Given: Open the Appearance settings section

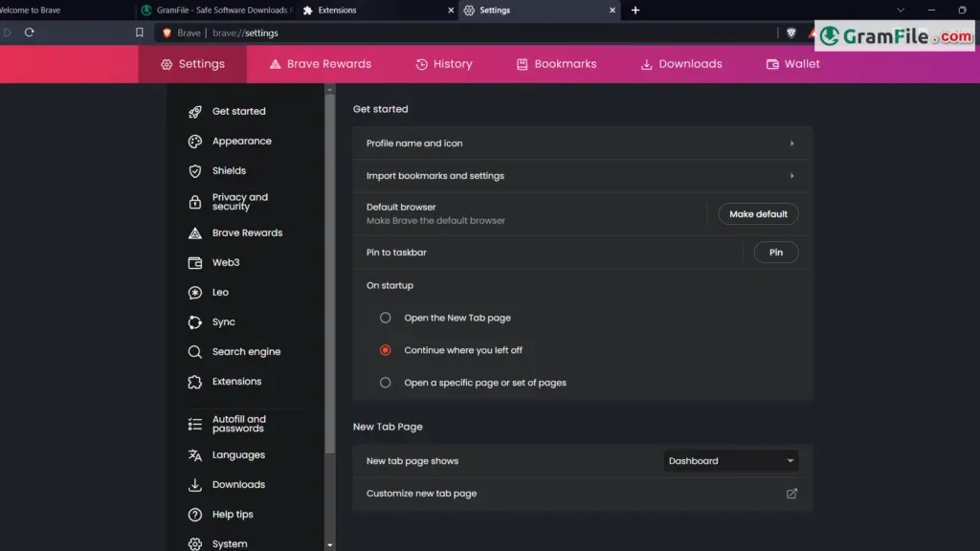Looking at the screenshot, I should pyautogui.click(x=242, y=142).
